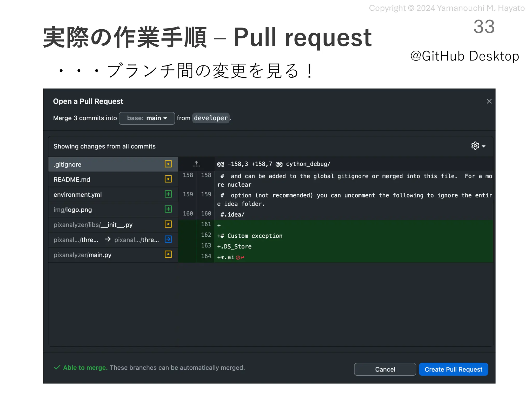Select pixanalyzer/main.py in the file list
The height and width of the screenshot is (399, 532).
pyautogui.click(x=113, y=255)
